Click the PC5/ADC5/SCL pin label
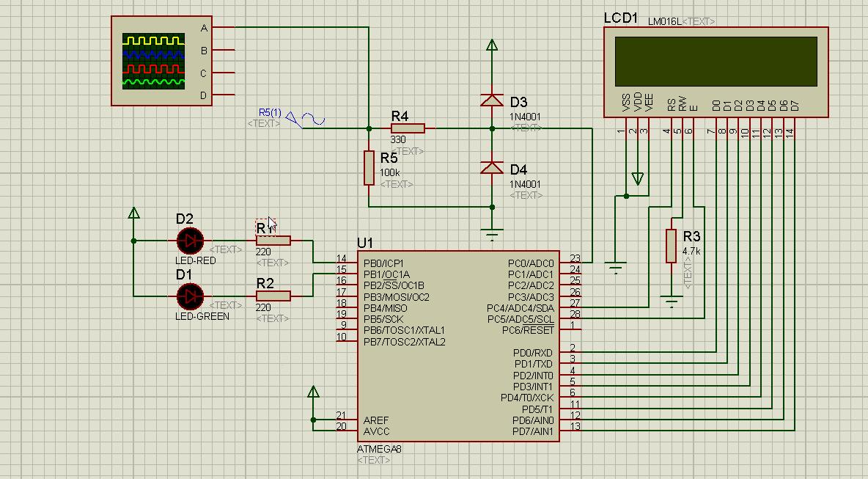 [521, 320]
